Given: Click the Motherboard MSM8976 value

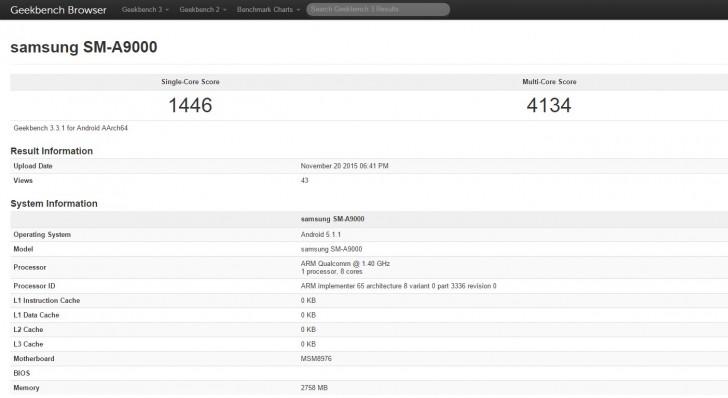Looking at the screenshot, I should pyautogui.click(x=316, y=359).
